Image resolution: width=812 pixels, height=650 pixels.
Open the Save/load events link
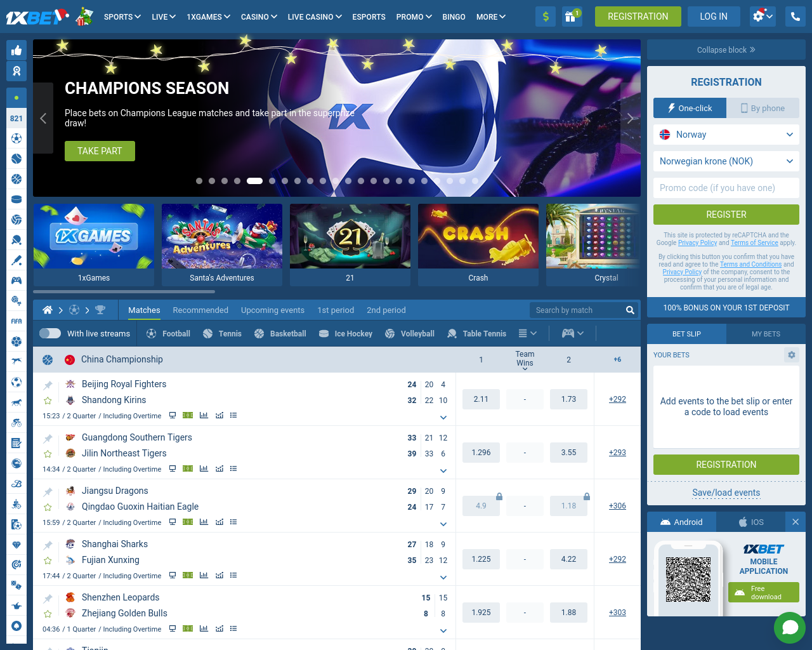(726, 493)
